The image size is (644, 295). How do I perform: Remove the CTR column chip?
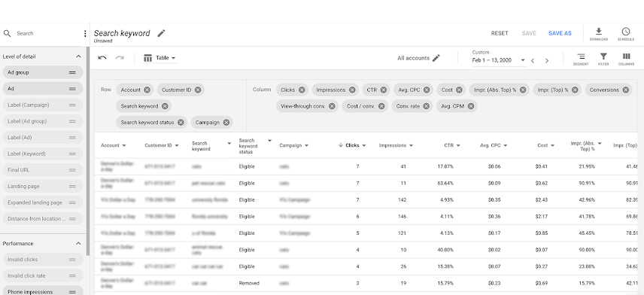[x=383, y=90]
